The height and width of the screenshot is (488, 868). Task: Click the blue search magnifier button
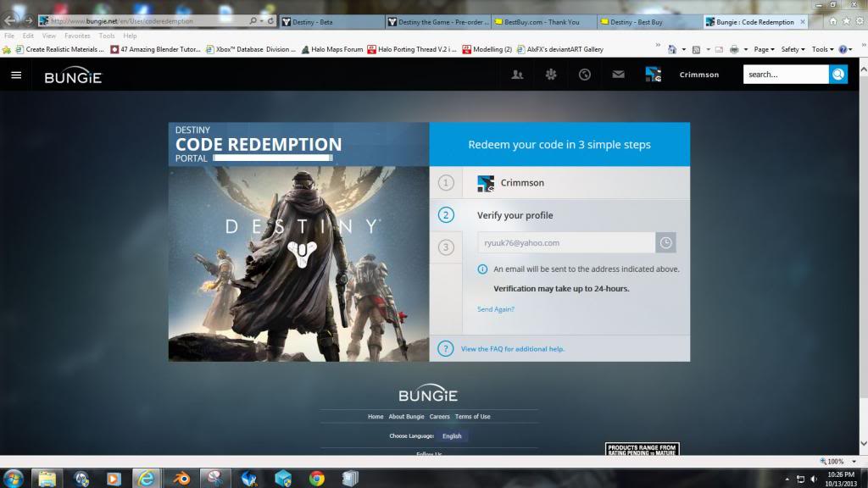tap(838, 75)
